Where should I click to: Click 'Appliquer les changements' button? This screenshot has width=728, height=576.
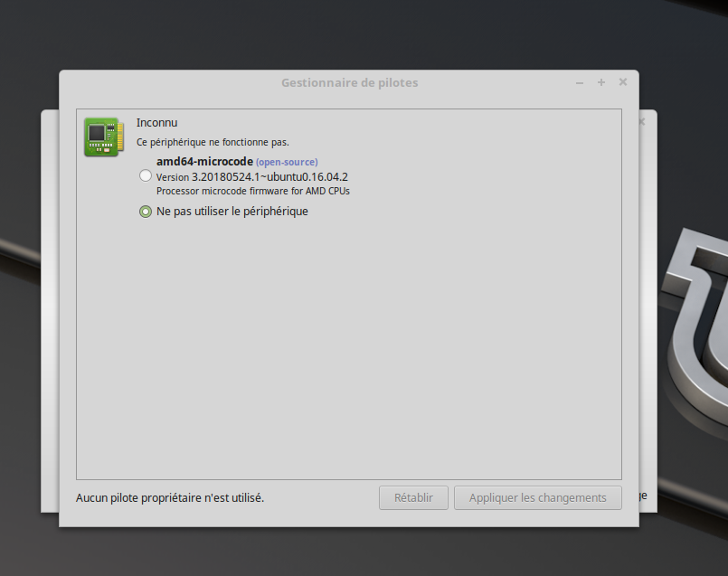tap(537, 497)
